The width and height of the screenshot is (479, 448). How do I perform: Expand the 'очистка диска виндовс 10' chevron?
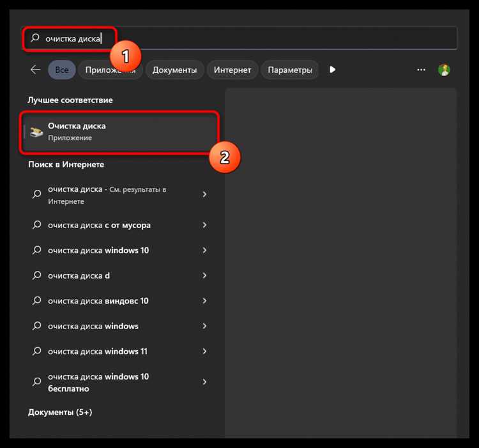(x=204, y=301)
